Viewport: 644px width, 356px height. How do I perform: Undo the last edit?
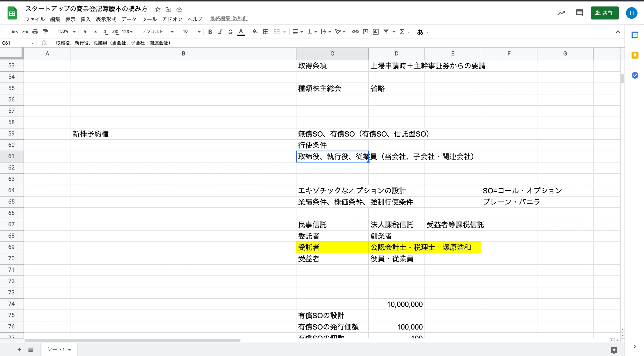15,32
